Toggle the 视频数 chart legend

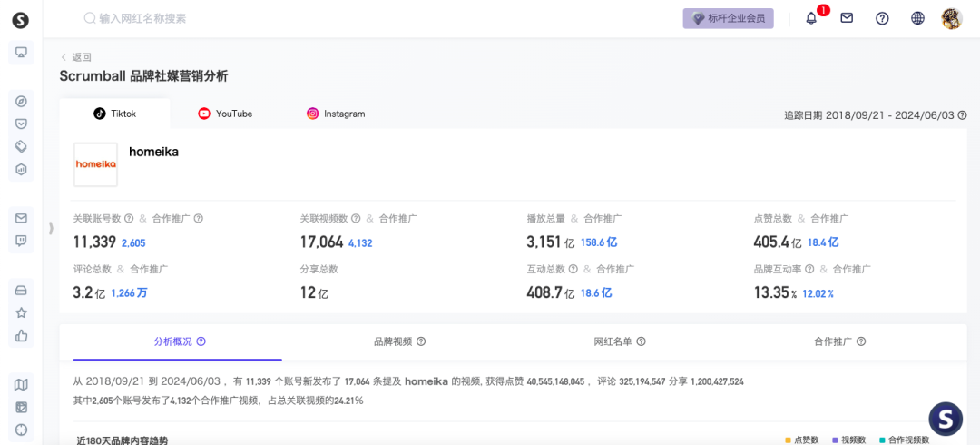tap(849, 440)
